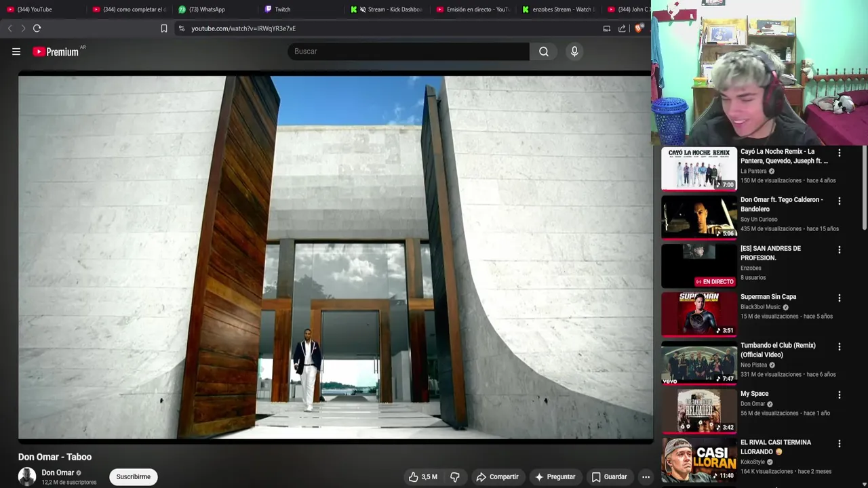868x488 pixels.
Task: Switch to the (73) WhatsApp tab
Action: 216,9
